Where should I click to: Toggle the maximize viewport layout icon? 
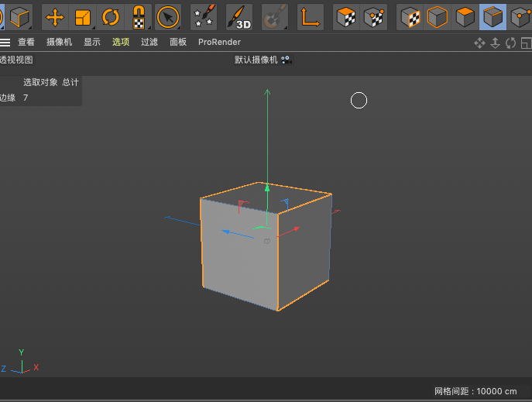(527, 43)
